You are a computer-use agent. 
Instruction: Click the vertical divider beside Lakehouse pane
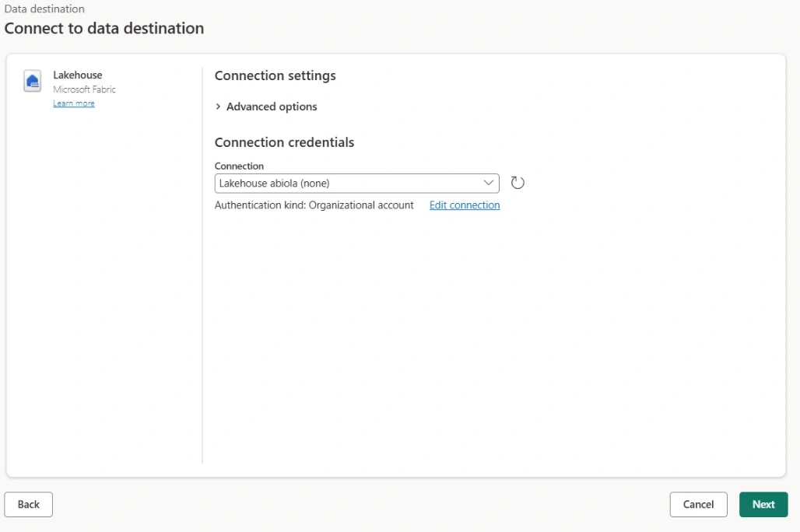202,265
